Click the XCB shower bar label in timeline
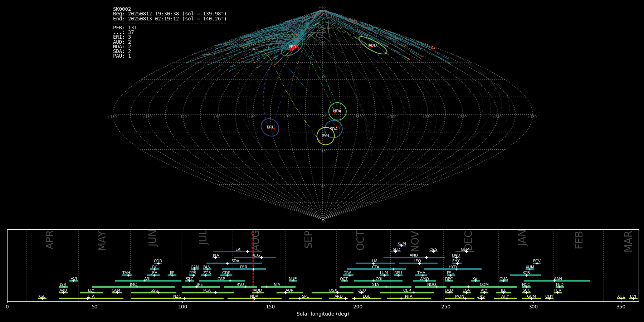Viewport: 644px width, 322px height. pyautogui.click(x=526, y=273)
